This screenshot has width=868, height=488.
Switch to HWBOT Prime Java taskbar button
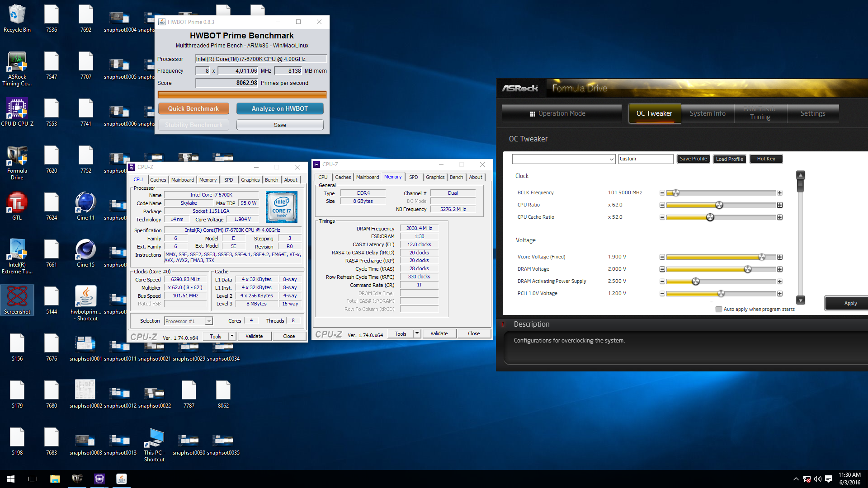coord(121,479)
